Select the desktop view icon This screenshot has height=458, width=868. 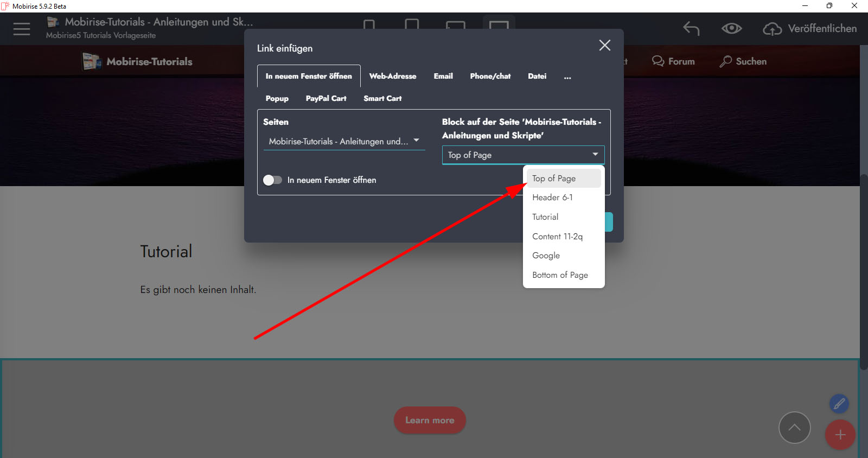tap(499, 25)
